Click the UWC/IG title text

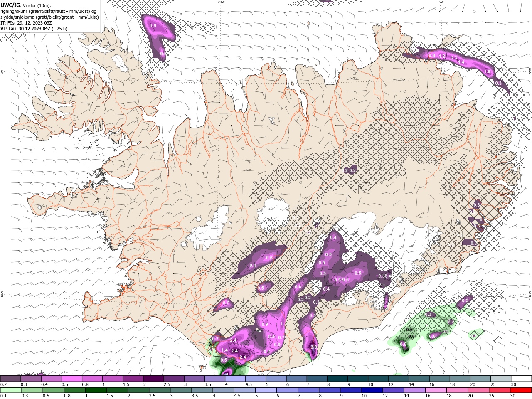[10, 5]
